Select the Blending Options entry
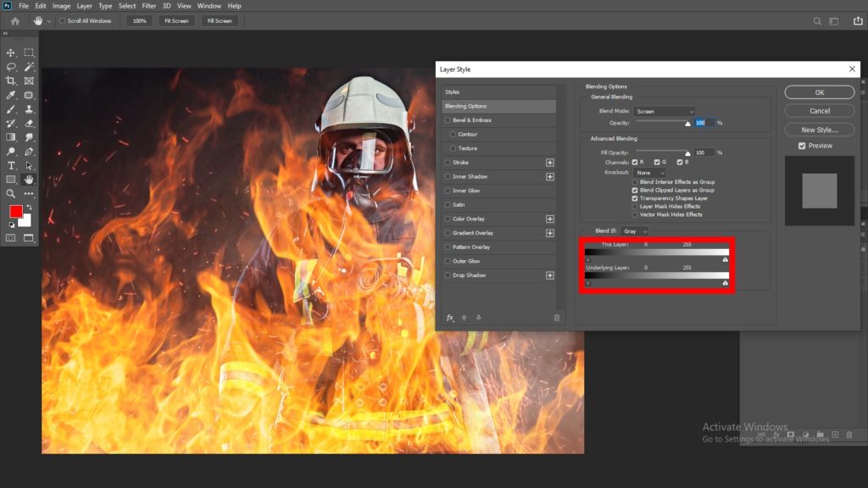 click(498, 106)
